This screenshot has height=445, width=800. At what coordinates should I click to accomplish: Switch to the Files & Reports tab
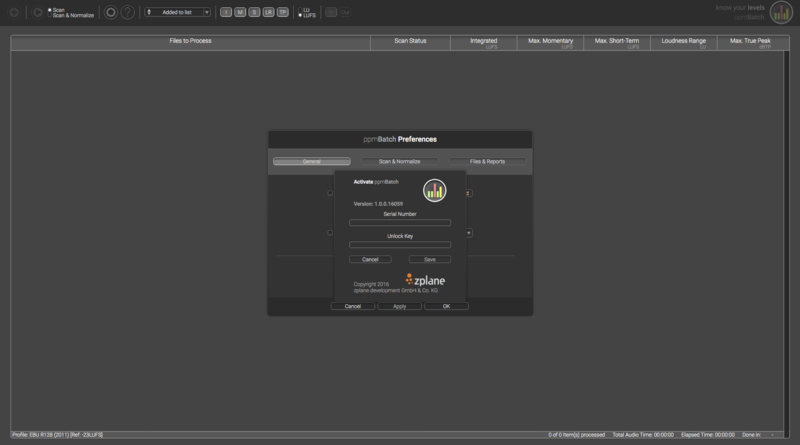click(487, 161)
